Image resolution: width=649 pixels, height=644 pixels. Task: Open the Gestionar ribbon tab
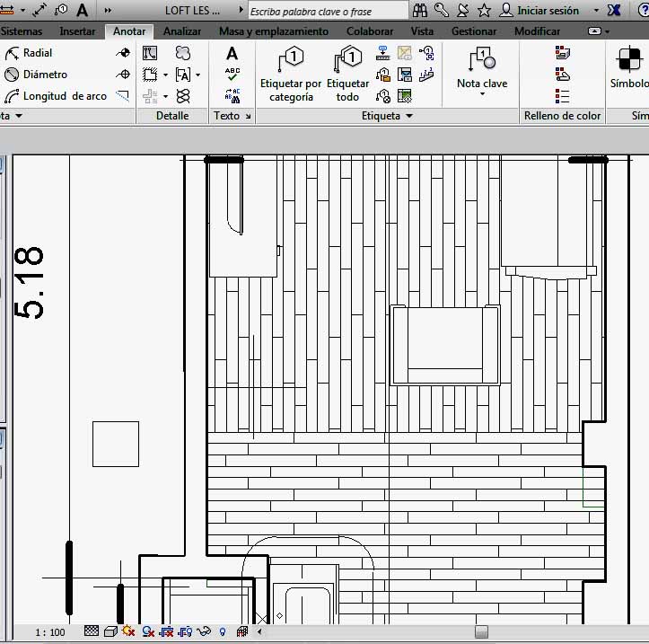coord(474,31)
